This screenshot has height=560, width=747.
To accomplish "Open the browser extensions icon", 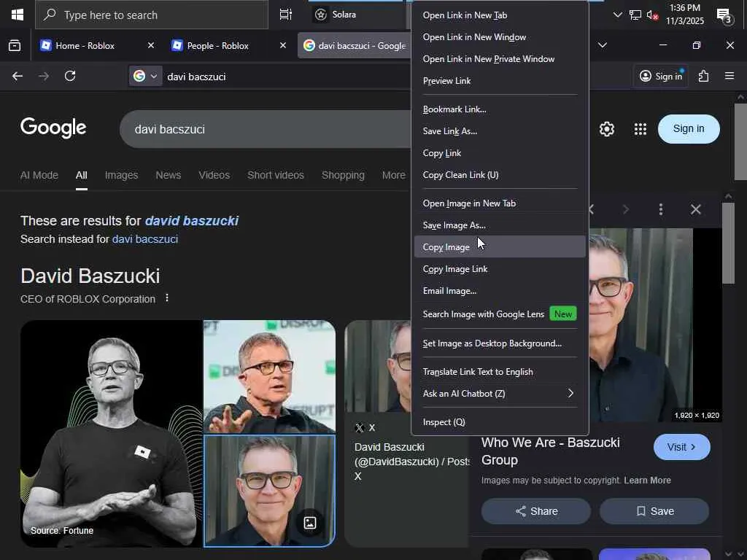I will click(x=703, y=76).
